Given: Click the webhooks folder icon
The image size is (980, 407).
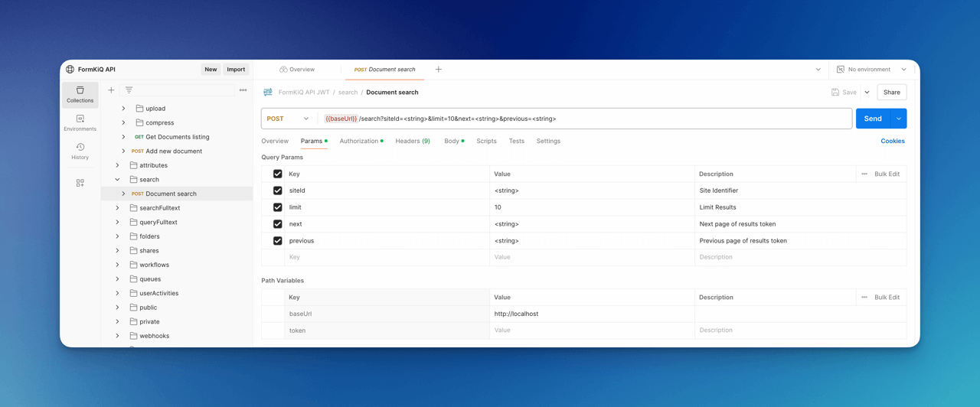Looking at the screenshot, I should pyautogui.click(x=133, y=336).
